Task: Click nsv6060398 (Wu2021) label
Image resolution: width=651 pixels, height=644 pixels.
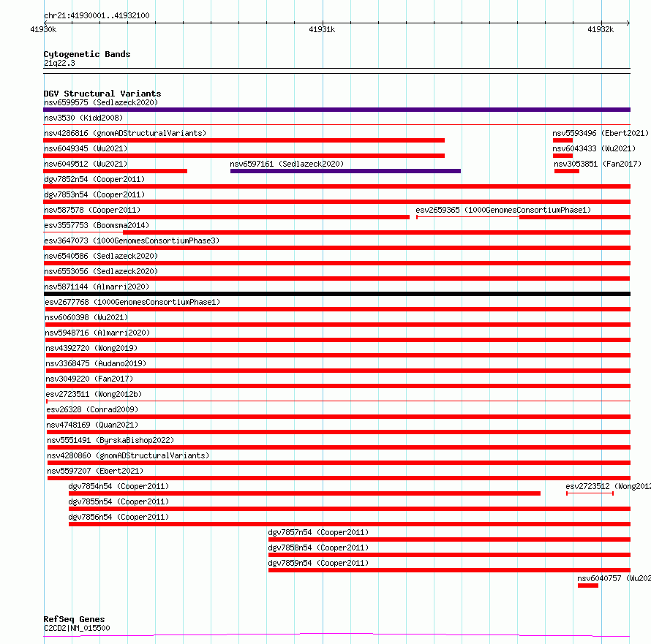Action: [x=86, y=317]
